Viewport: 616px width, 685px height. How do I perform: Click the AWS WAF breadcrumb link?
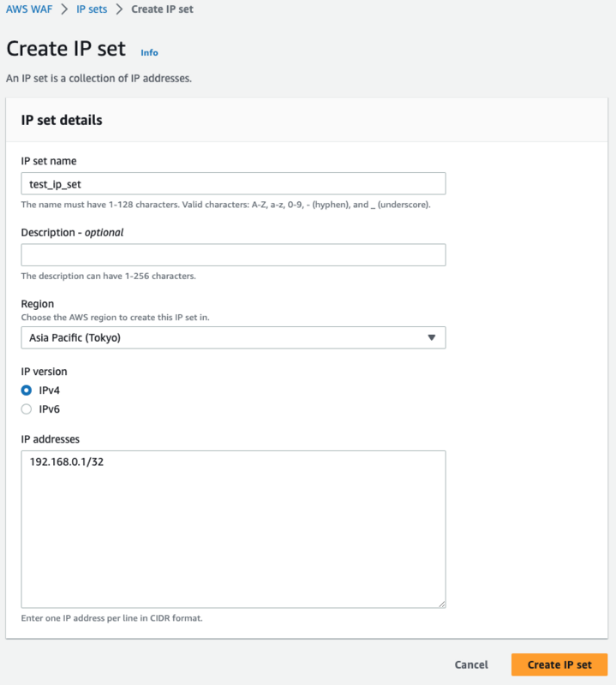30,9
